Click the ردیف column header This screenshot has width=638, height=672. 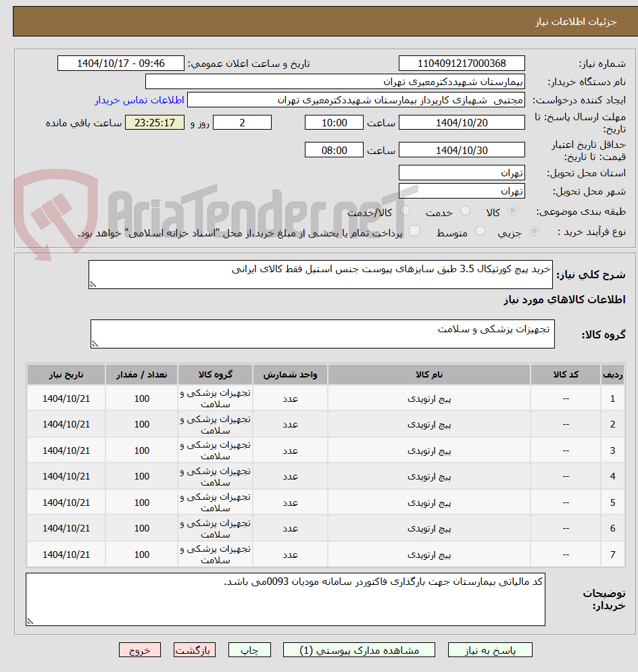[612, 375]
